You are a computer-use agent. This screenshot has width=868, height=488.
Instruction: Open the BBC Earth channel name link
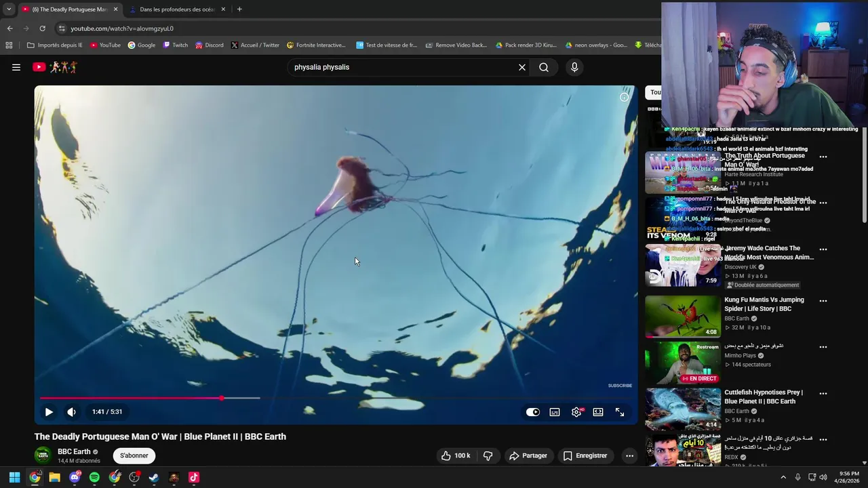[74, 451]
